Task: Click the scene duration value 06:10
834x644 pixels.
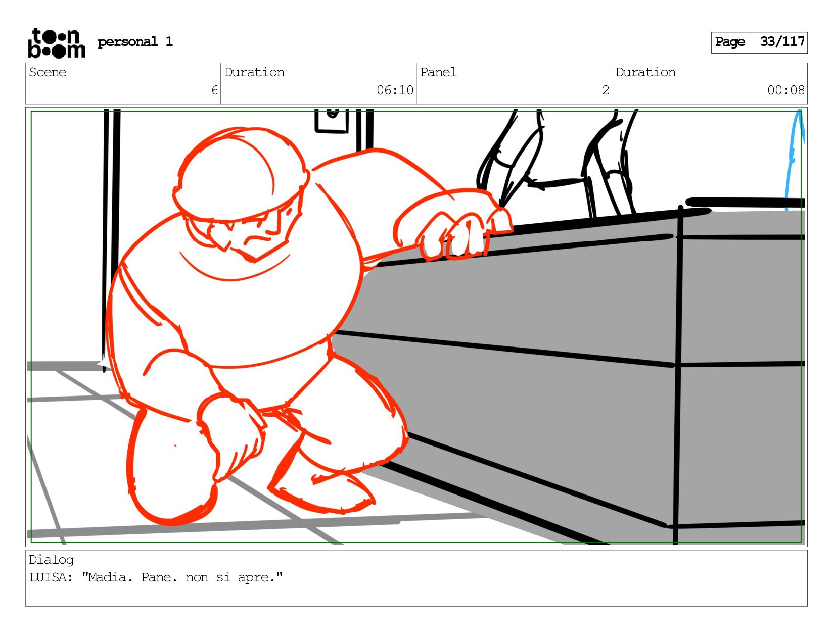Action: pos(395,90)
